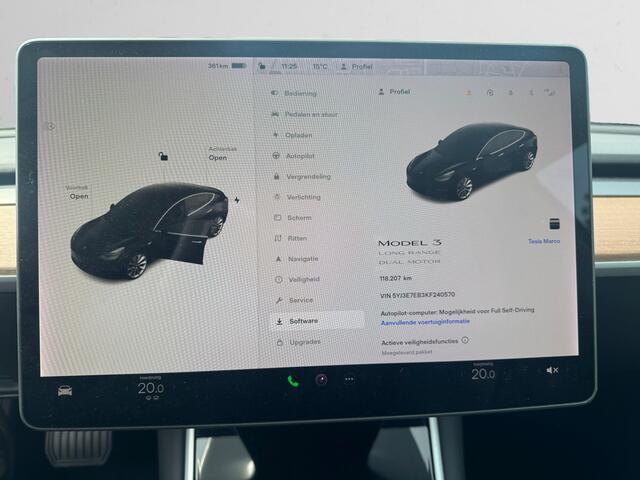Viewport: 640px width, 480px height.
Task: Open the dashcam camera app icon
Action: (321, 380)
